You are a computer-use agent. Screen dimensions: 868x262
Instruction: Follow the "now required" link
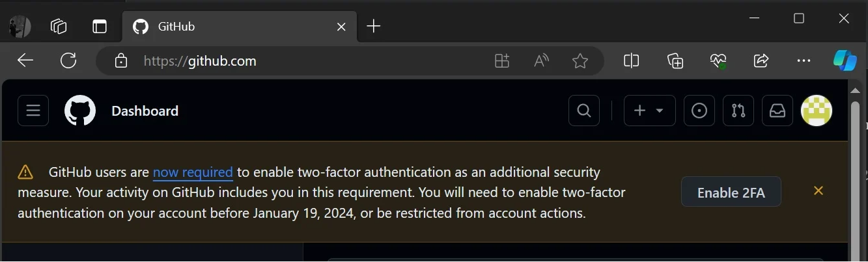tap(193, 172)
